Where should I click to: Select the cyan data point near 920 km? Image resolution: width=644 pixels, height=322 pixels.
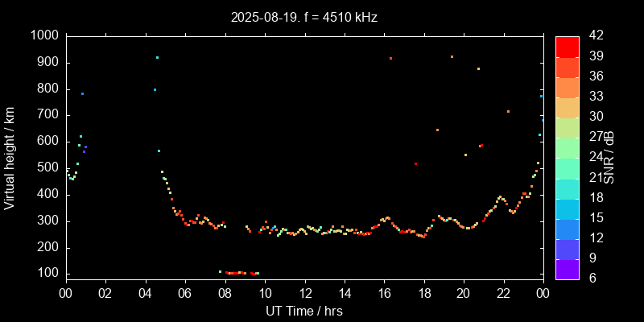(x=157, y=57)
